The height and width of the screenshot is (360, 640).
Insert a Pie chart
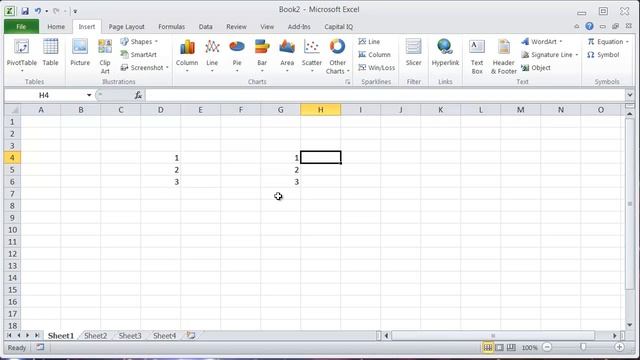click(237, 56)
